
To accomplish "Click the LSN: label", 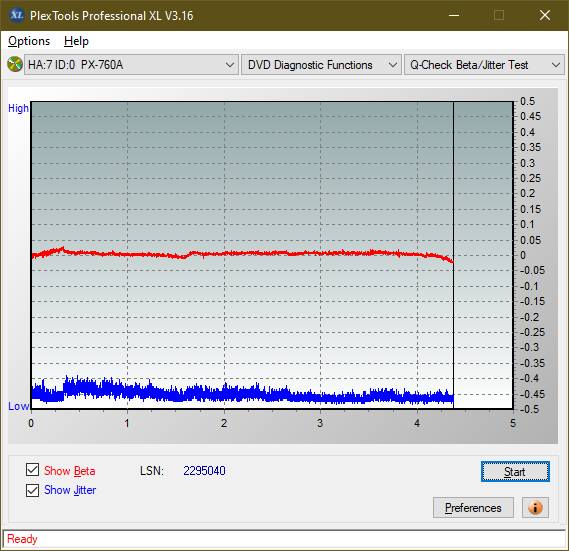I will pyautogui.click(x=152, y=471).
